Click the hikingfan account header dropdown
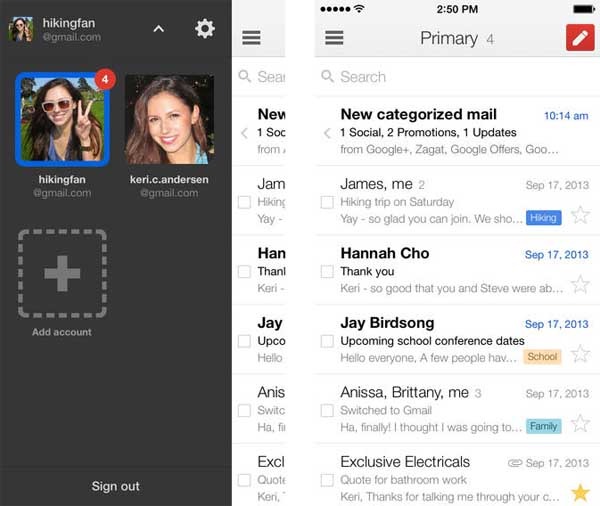Screen dimensions: 600x506 pyautogui.click(x=70, y=29)
